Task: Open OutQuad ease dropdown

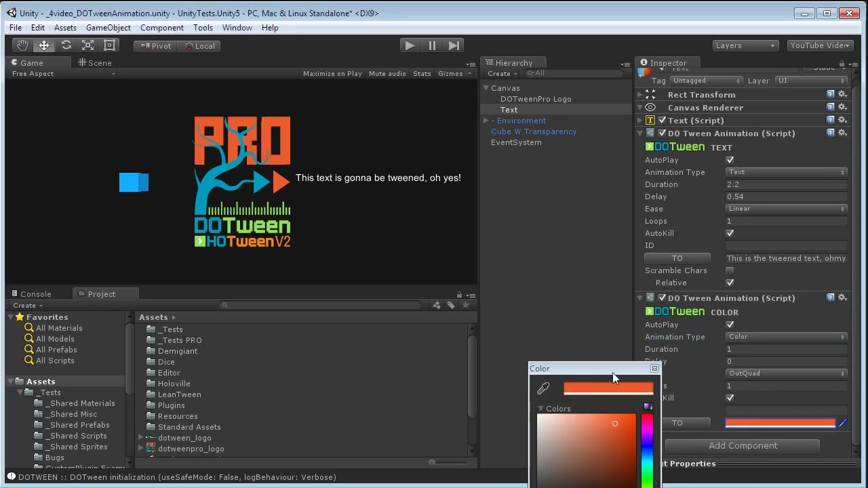Action: [787, 373]
